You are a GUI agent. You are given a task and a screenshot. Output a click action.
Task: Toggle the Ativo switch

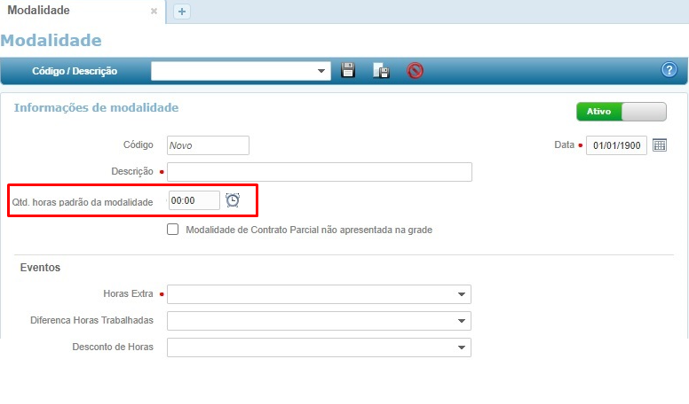(x=621, y=112)
